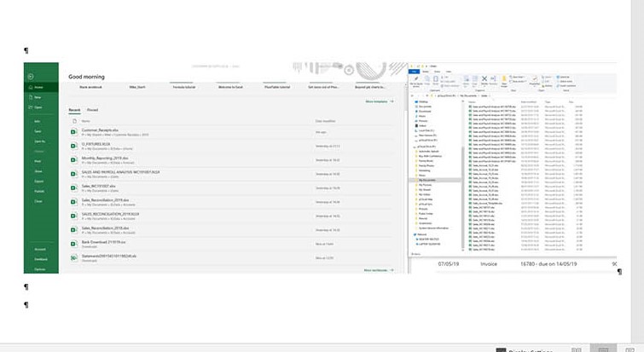Switch to the Recent tab
Image resolution: width=644 pixels, height=352 pixels.
74,110
